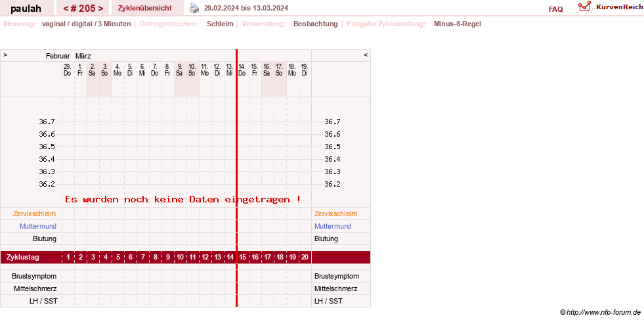Open the FAQ page
Viewport: 644px width, 320px height.
[555, 9]
